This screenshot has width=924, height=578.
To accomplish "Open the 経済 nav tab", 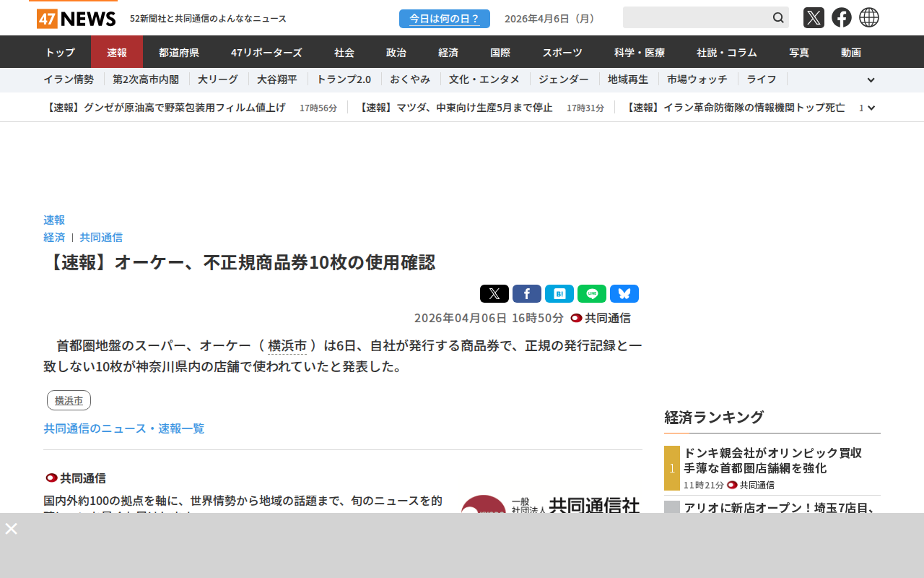I will click(x=448, y=52).
